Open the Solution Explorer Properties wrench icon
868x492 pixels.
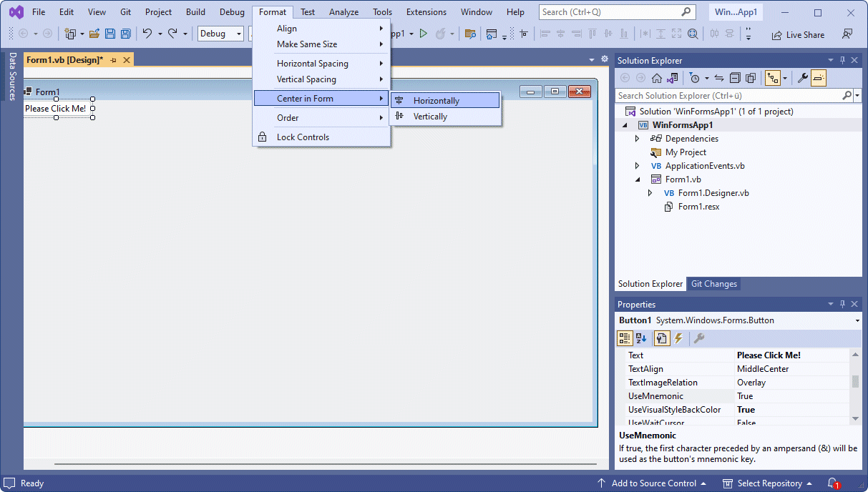point(802,78)
